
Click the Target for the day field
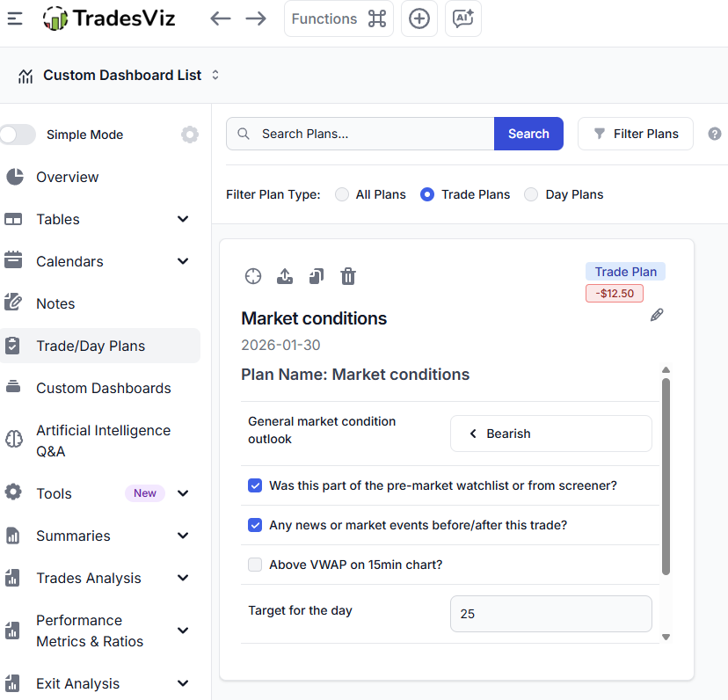click(x=550, y=614)
